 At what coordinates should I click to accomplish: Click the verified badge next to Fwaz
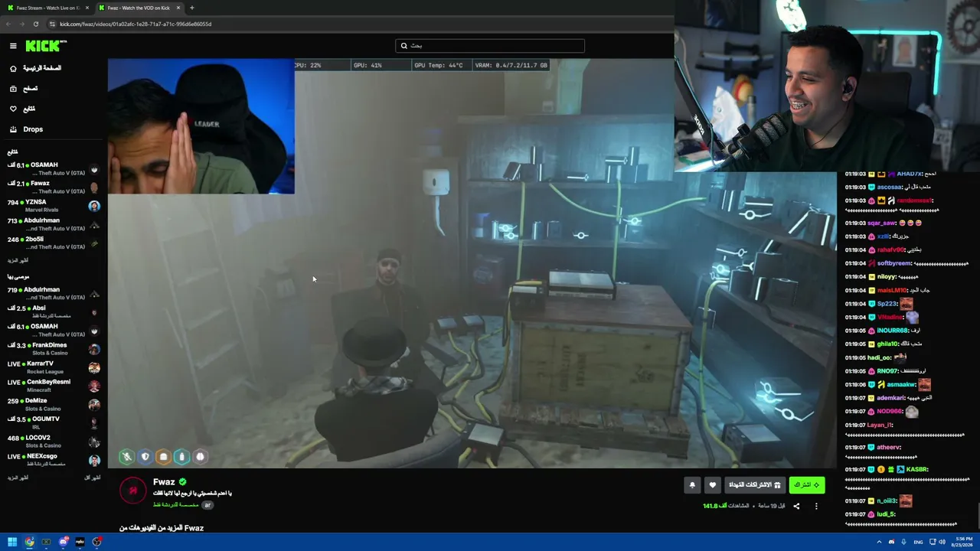click(x=182, y=482)
